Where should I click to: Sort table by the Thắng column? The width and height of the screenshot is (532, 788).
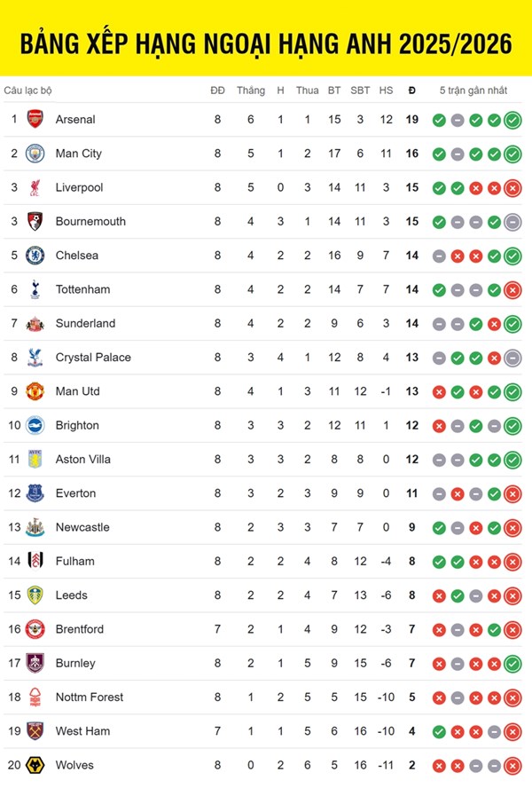pos(251,91)
